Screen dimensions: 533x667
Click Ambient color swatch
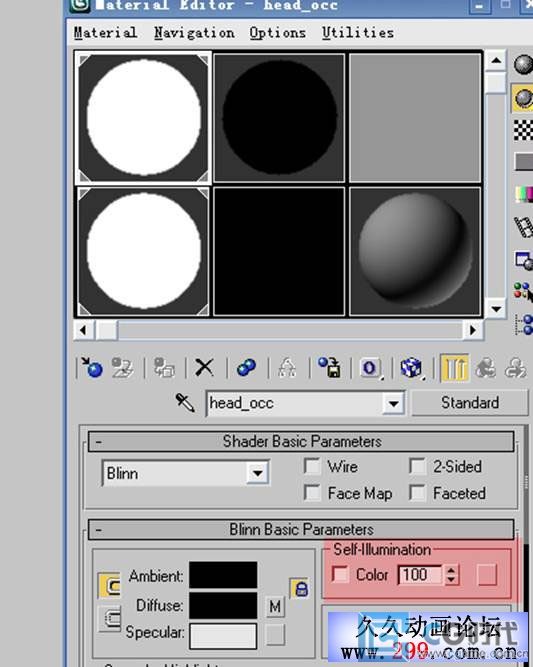click(x=223, y=575)
